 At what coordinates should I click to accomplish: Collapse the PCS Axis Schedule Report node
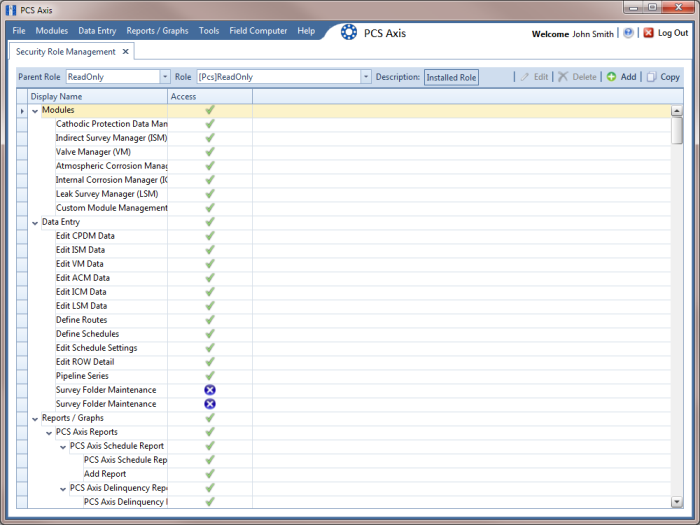tap(63, 447)
